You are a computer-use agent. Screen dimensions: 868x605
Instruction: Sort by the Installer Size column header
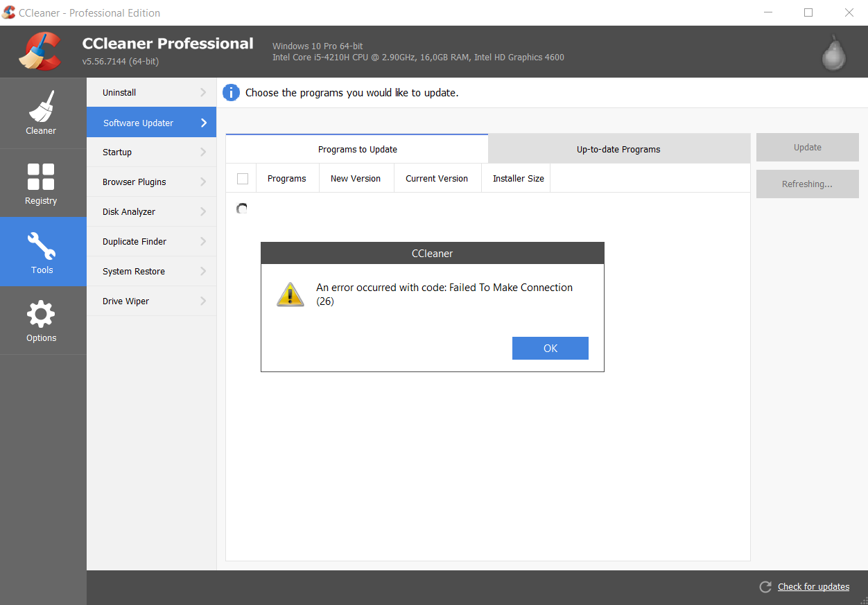click(518, 179)
